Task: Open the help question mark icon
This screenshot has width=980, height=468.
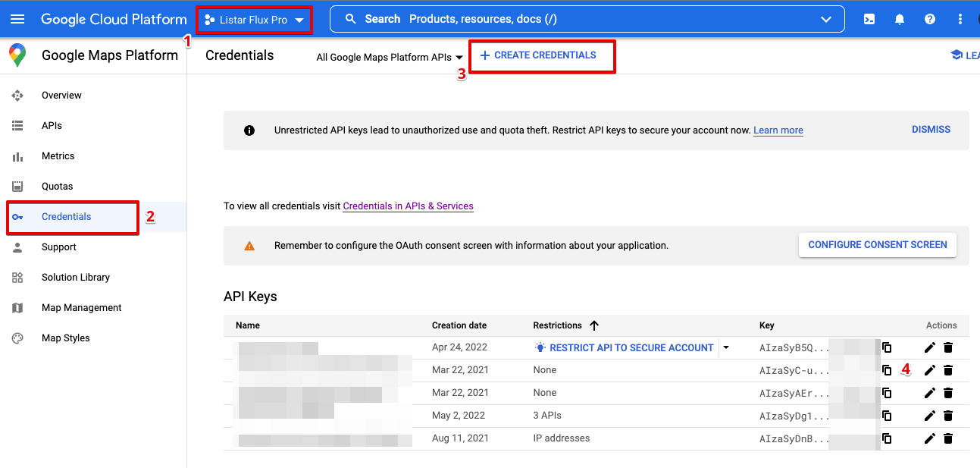Action: click(930, 19)
